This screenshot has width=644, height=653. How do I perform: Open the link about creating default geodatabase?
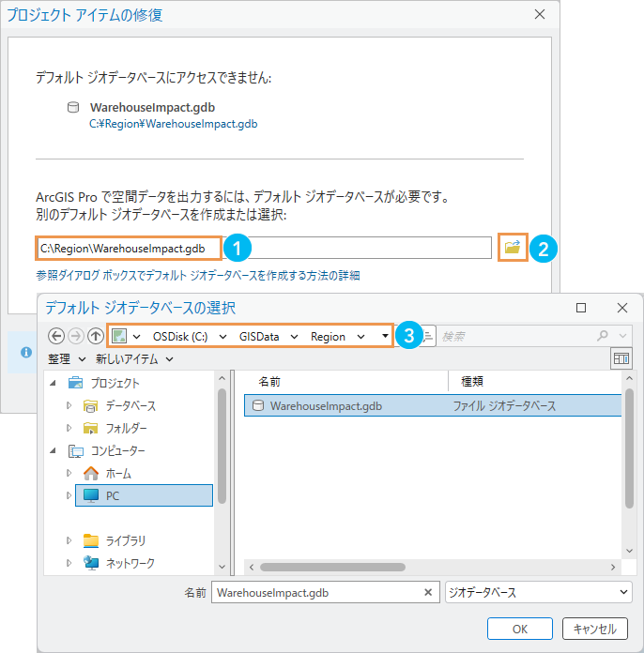coord(198,275)
